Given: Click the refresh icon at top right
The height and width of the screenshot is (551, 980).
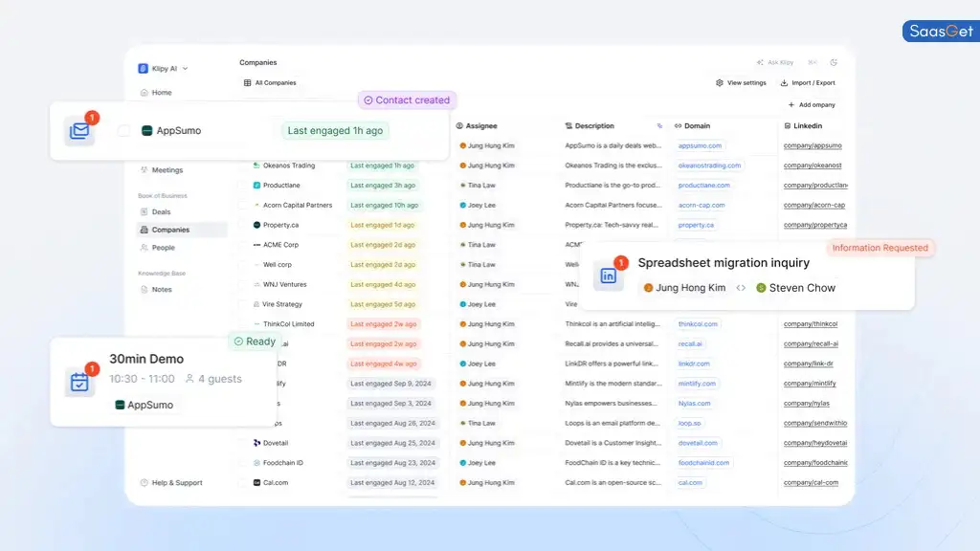Looking at the screenshot, I should pyautogui.click(x=834, y=62).
